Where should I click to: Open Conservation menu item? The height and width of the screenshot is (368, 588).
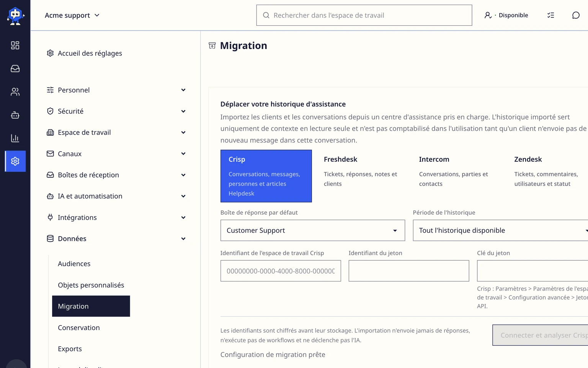tap(79, 328)
